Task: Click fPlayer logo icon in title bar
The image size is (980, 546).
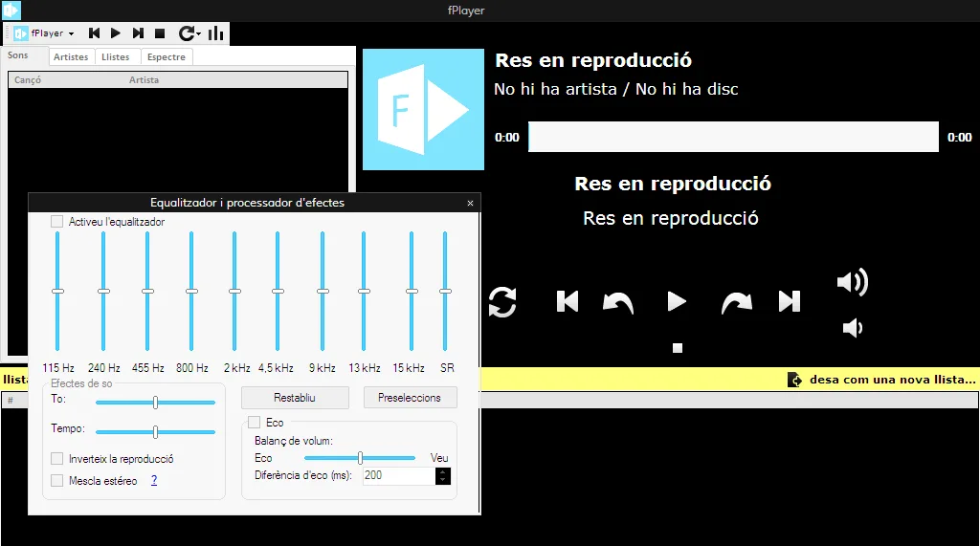Action: click(11, 10)
